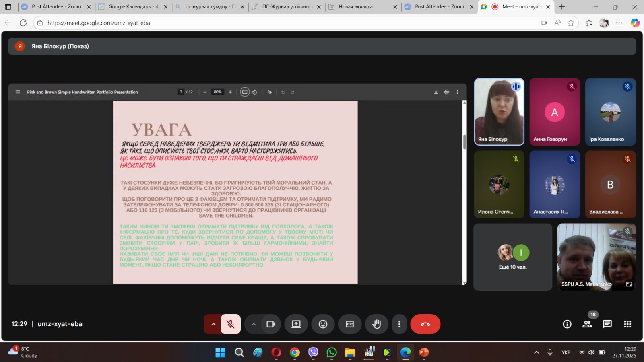The image size is (644, 362).
Task: Expand video settings arrow beside camera
Action: tap(254, 324)
